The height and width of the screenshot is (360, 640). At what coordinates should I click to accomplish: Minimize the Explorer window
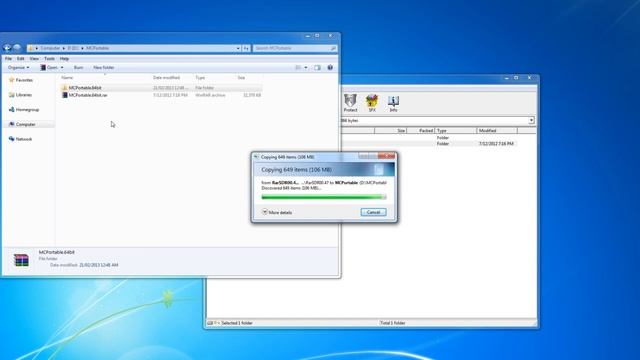tap(308, 36)
